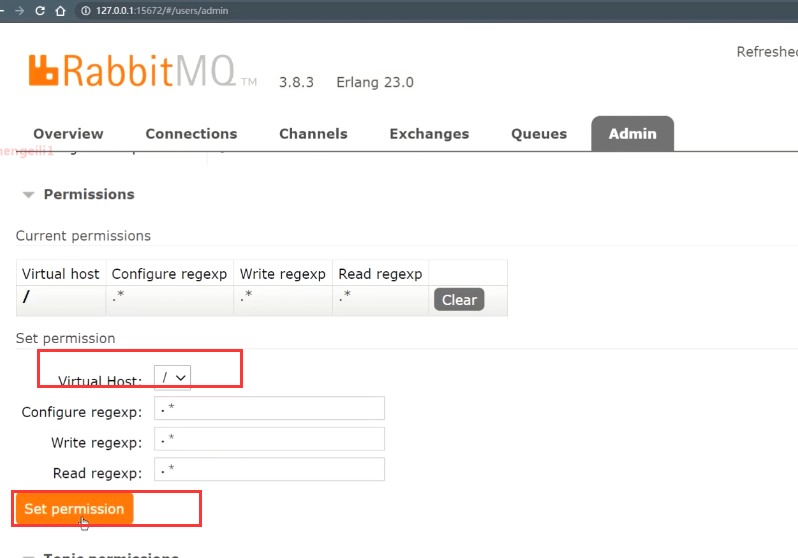
Task: Click the / virtual host table cell
Action: pyautogui.click(x=61, y=300)
